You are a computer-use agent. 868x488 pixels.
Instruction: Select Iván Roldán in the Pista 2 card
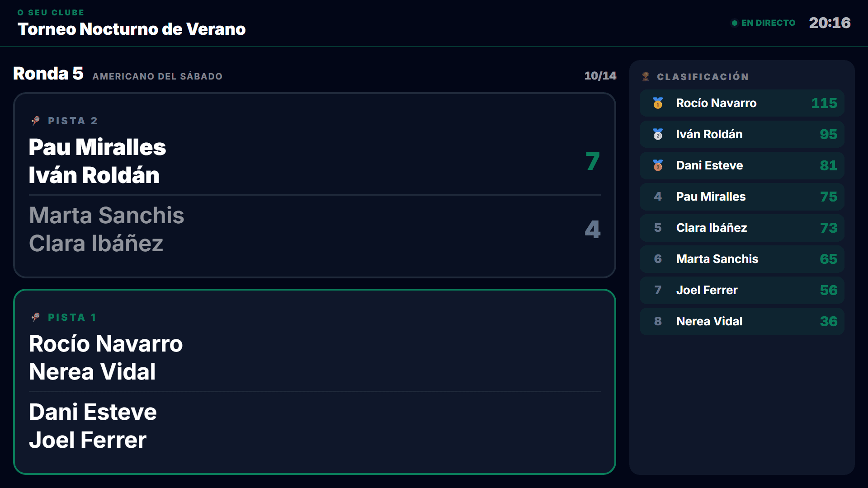click(x=94, y=175)
